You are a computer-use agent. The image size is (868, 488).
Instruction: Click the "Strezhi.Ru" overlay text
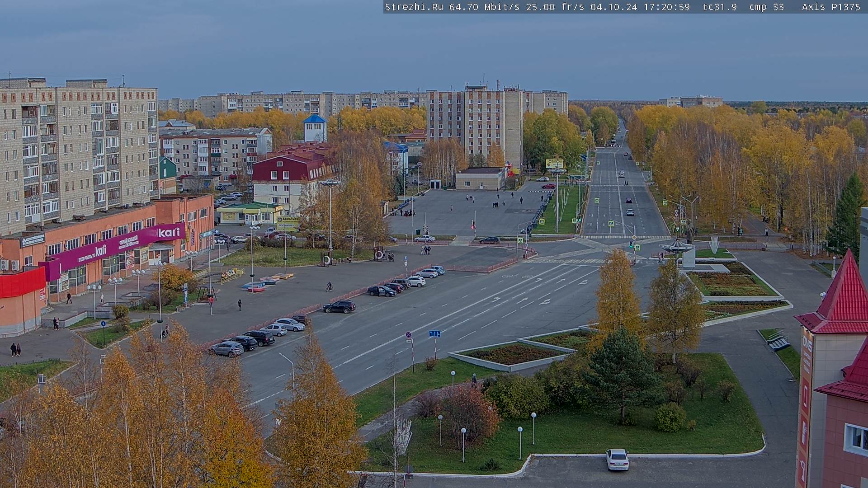tap(414, 7)
